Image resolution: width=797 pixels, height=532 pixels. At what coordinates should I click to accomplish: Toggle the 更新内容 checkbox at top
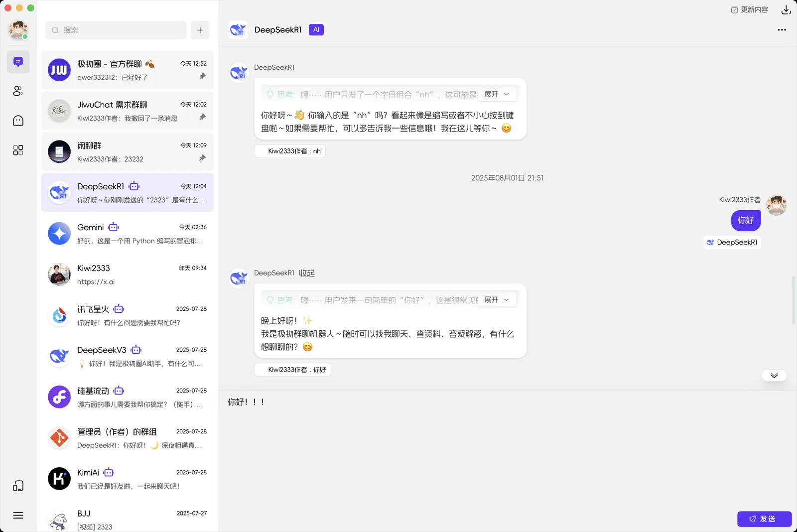click(x=734, y=9)
